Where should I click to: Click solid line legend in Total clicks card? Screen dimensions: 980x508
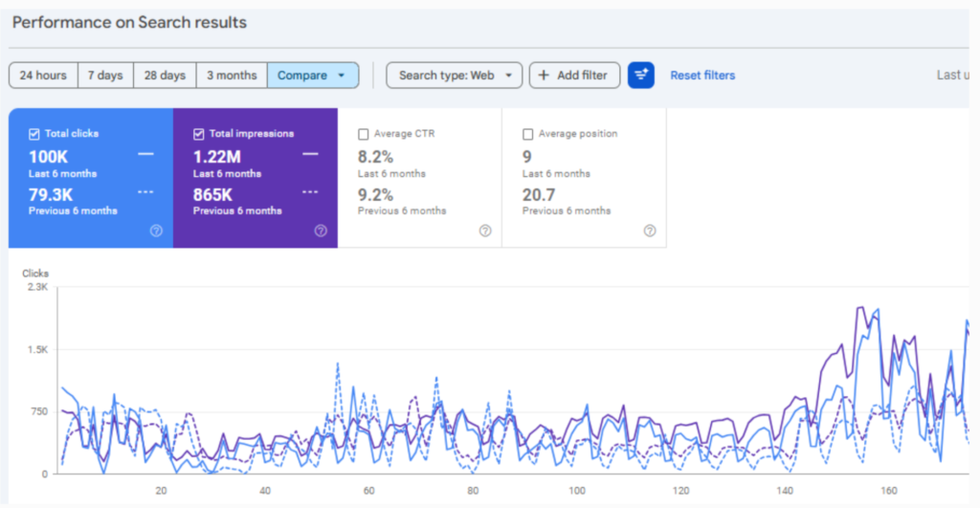pyautogui.click(x=145, y=154)
